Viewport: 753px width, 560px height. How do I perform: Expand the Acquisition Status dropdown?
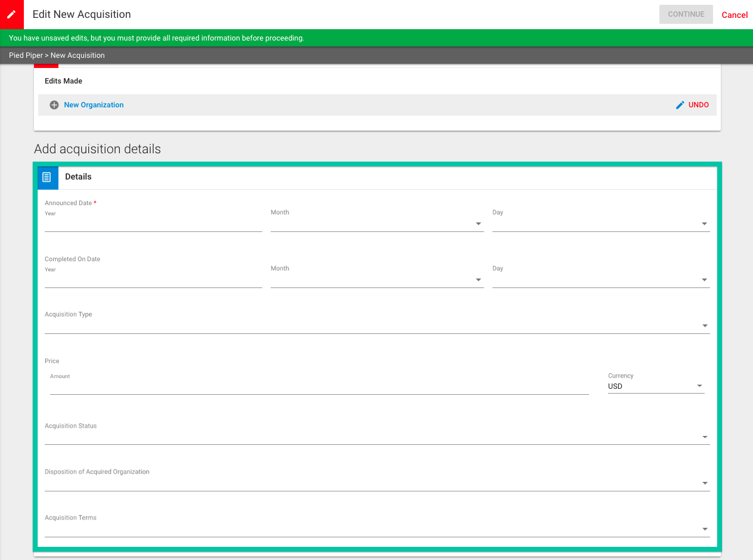pos(377,437)
